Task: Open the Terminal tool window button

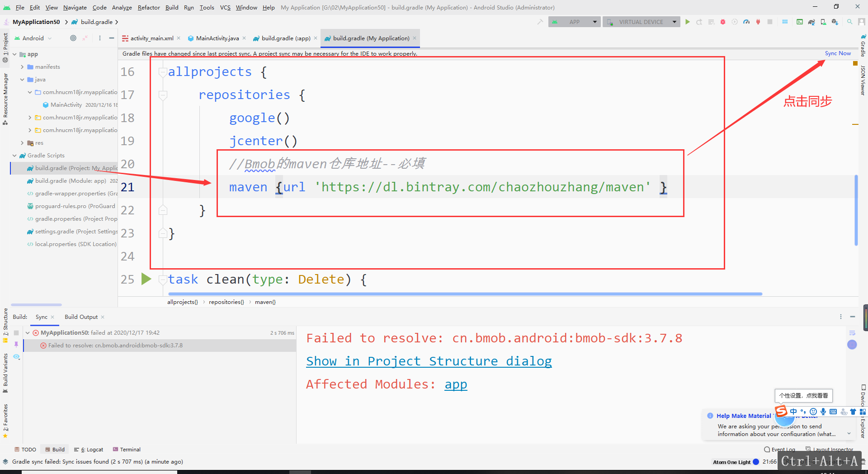Action: click(127, 449)
